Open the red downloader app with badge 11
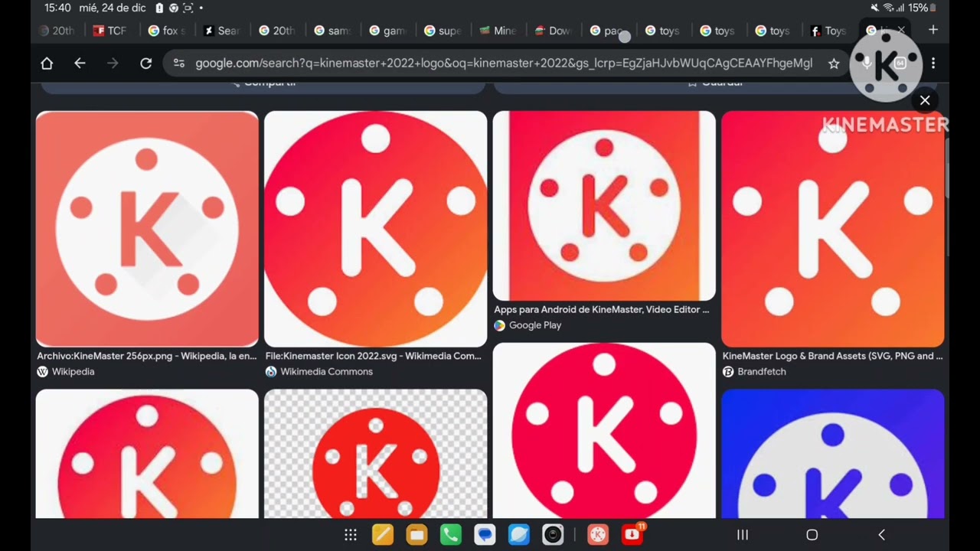 632,534
